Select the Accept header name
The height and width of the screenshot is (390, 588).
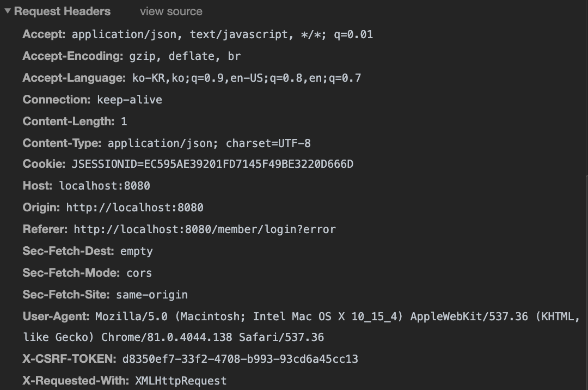44,34
